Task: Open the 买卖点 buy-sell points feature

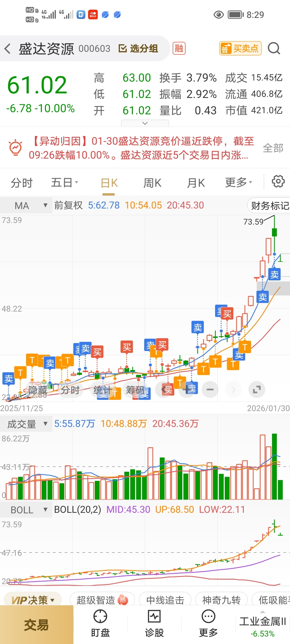Action: (240, 49)
